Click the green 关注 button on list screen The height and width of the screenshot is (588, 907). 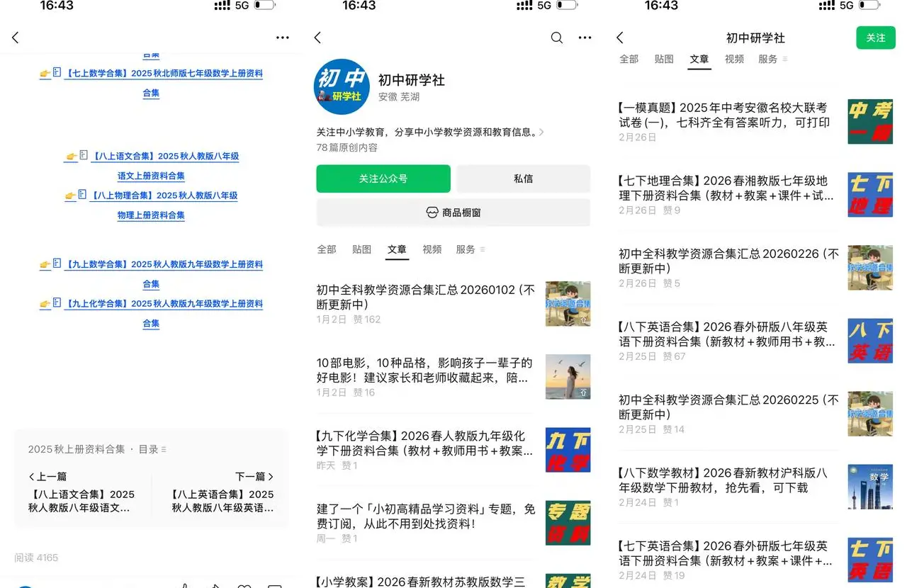tap(876, 38)
